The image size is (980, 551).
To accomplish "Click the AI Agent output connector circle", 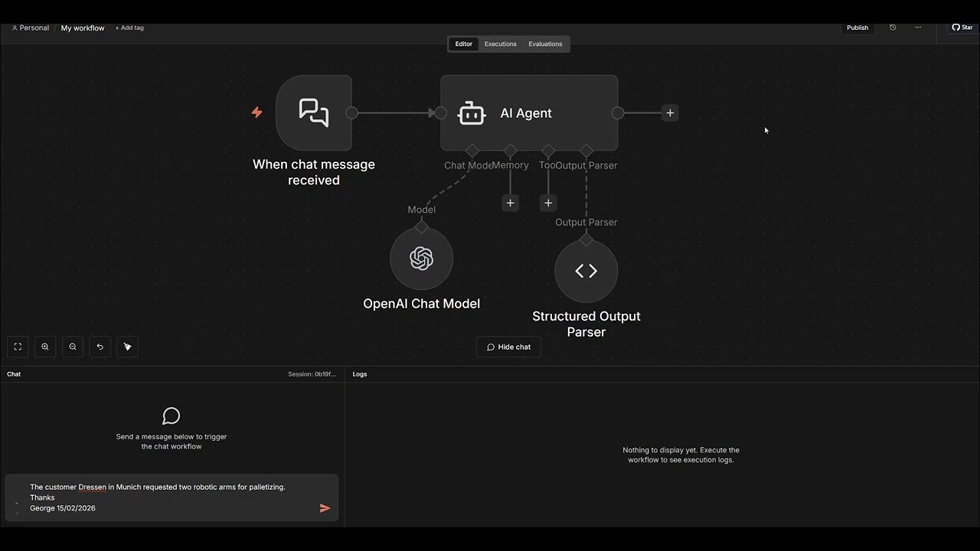I will click(x=618, y=112).
